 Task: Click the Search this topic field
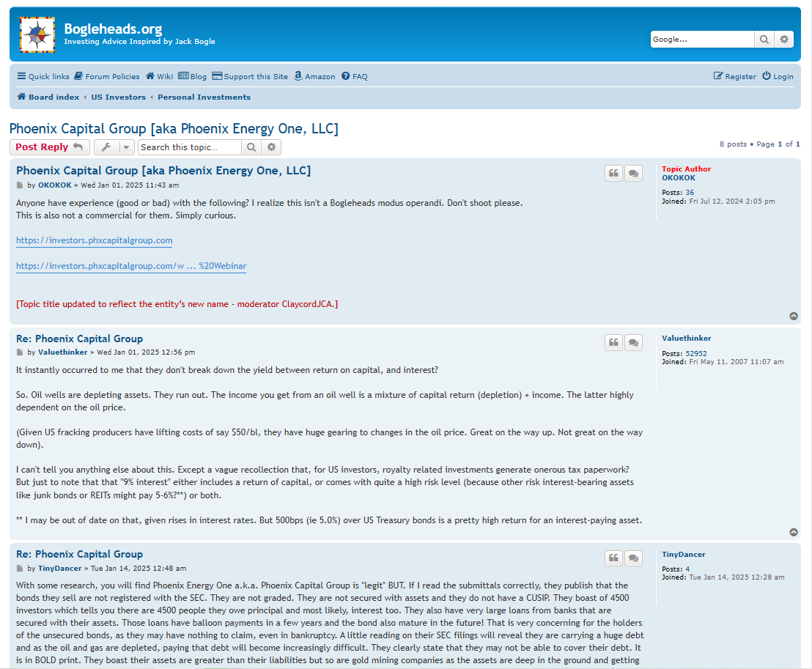point(189,147)
